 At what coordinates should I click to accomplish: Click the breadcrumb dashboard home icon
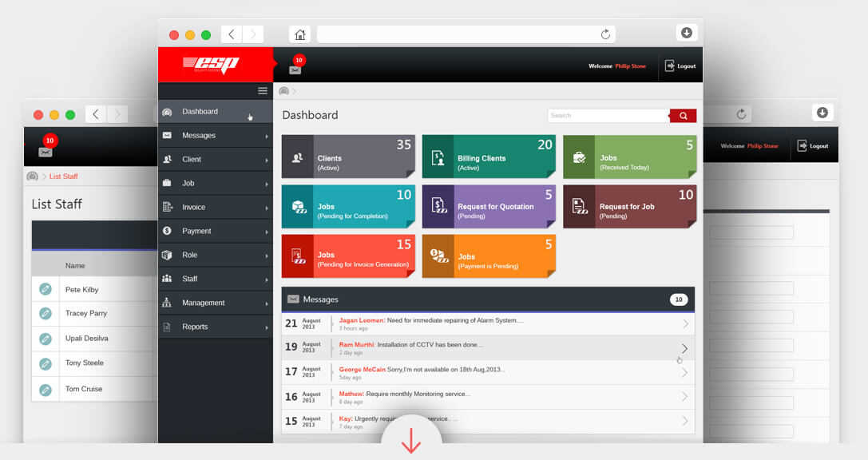click(284, 91)
